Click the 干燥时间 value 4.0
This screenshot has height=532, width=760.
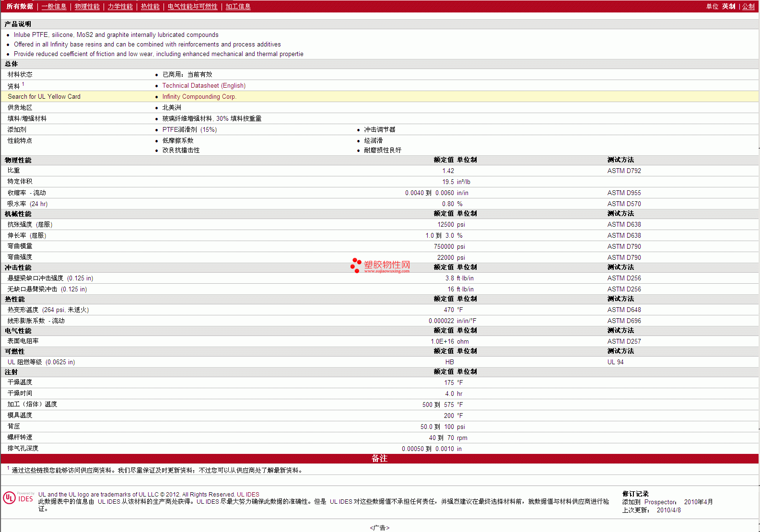[450, 394]
